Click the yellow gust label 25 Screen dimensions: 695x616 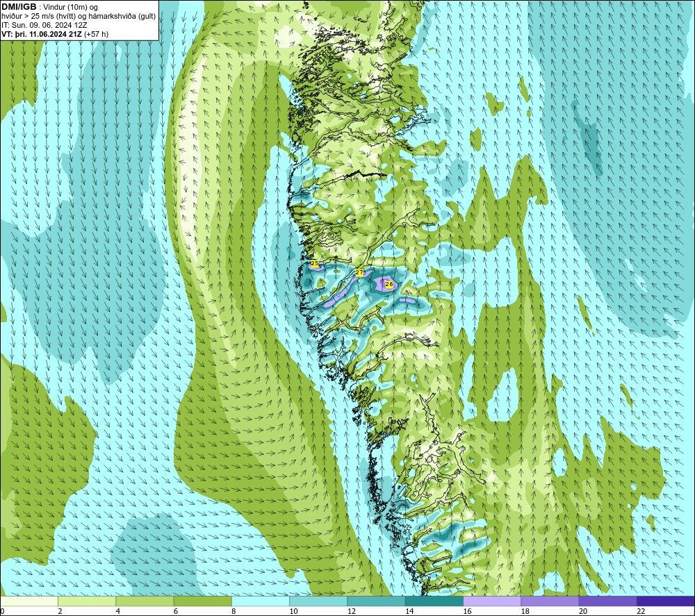(315, 263)
